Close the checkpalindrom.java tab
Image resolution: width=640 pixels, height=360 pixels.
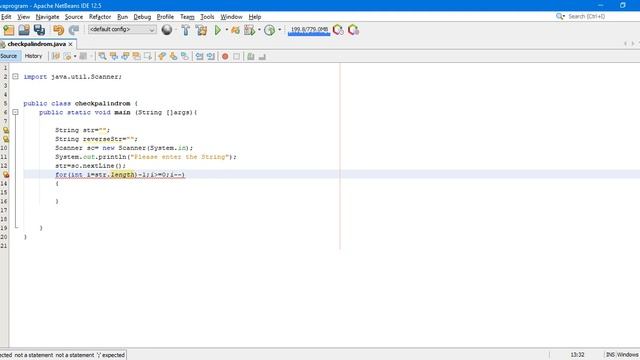71,44
